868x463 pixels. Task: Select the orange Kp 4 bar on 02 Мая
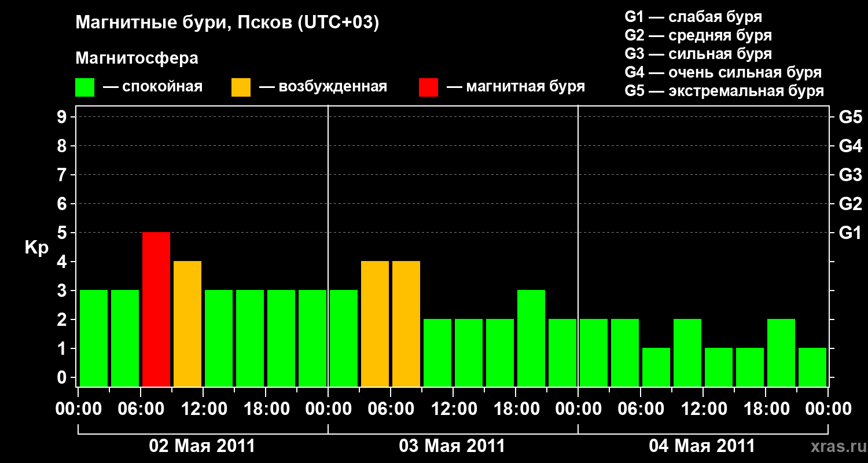(187, 324)
